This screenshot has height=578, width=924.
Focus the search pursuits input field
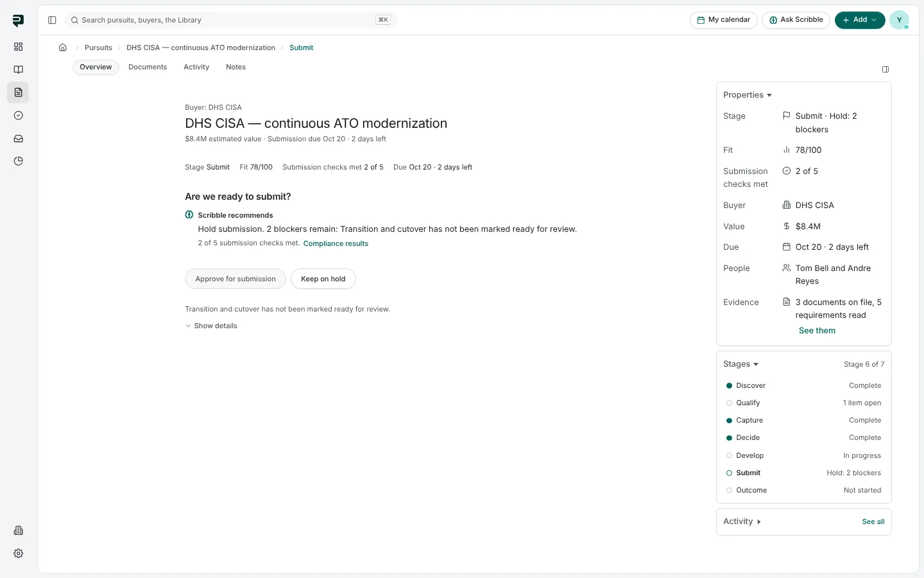coord(231,20)
